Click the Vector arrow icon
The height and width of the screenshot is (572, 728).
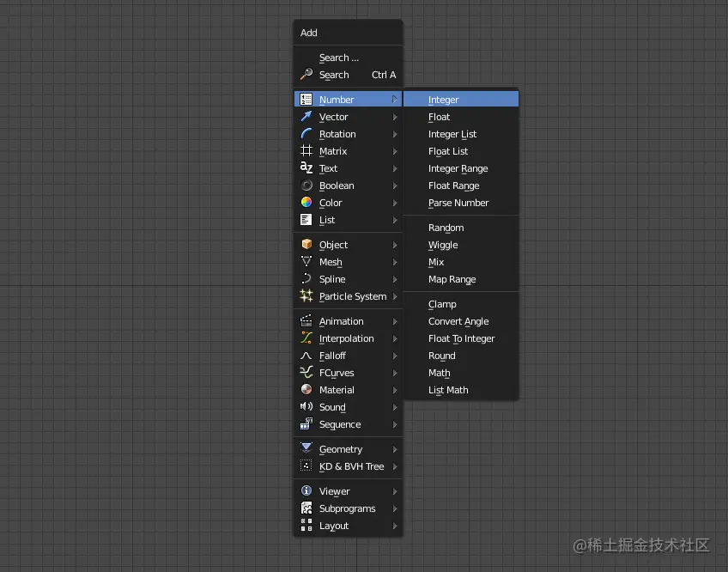[x=306, y=116]
